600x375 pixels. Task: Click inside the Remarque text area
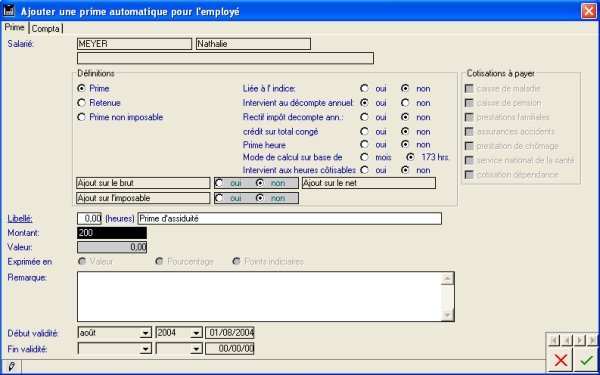[259, 297]
